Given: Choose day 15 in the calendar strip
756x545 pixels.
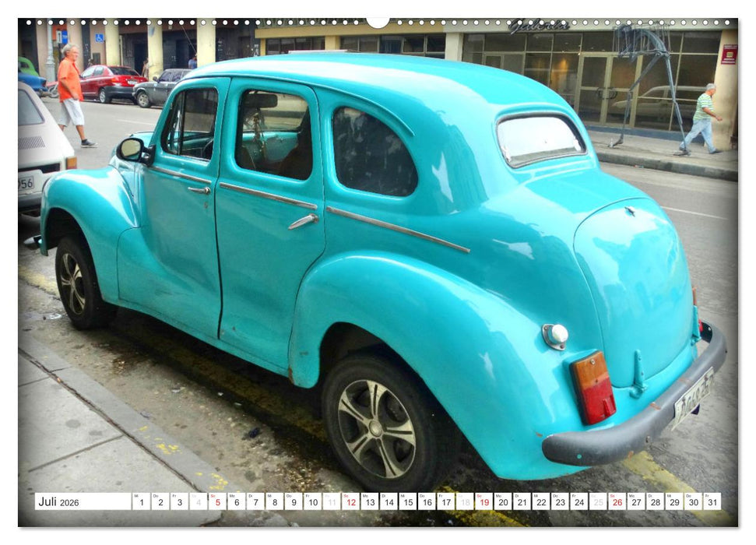Looking at the screenshot, I should click(x=407, y=502).
